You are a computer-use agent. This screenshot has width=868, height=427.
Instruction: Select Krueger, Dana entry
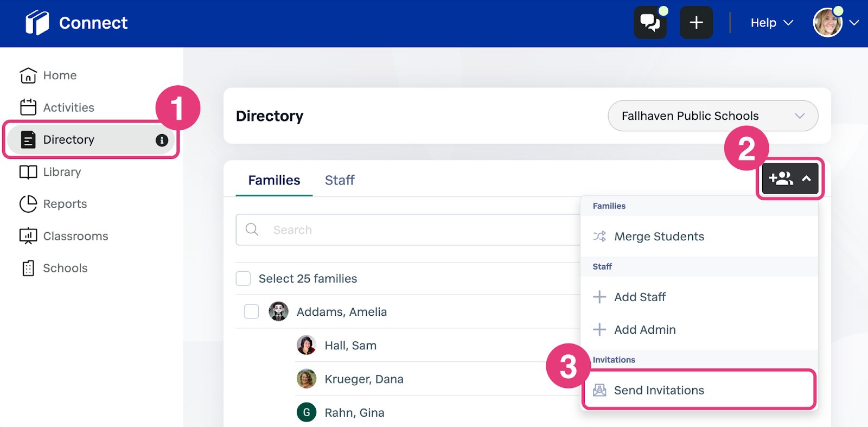[x=364, y=379]
